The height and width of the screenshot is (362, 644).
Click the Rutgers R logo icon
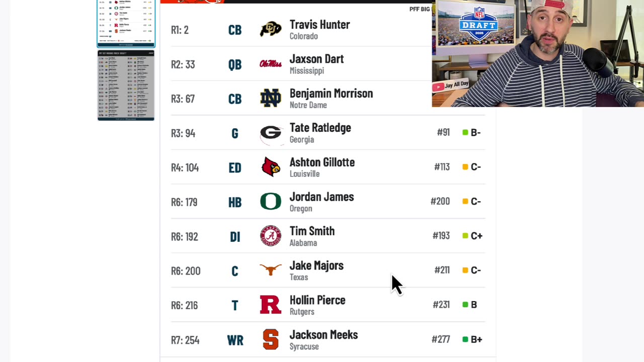point(271,305)
